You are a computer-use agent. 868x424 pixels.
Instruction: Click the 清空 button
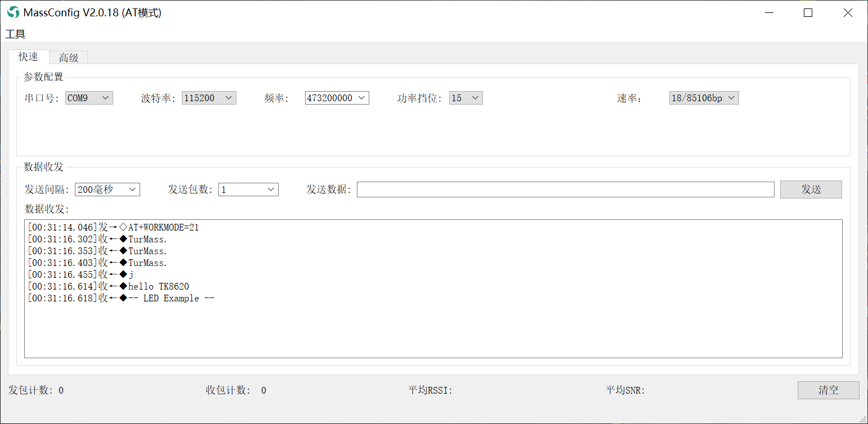pyautogui.click(x=829, y=390)
